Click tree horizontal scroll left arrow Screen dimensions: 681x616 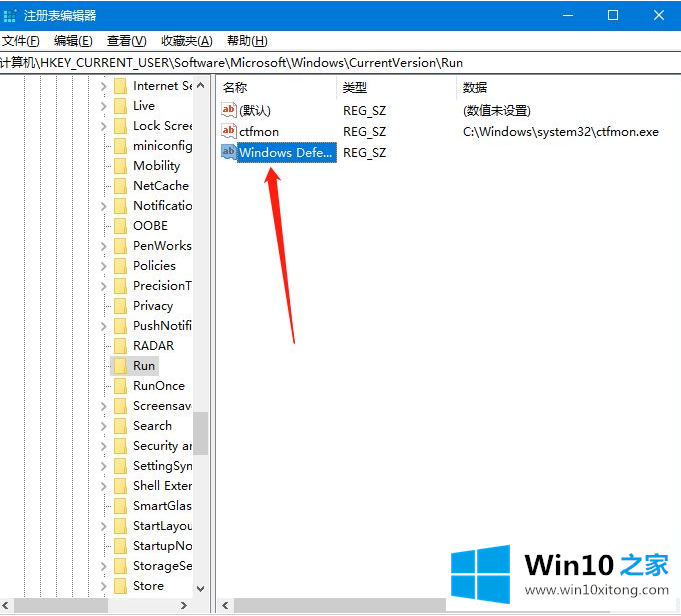tap(6, 605)
